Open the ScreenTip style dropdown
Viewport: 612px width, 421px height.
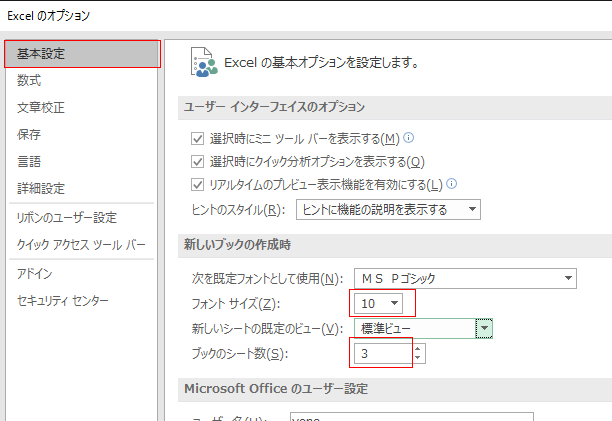click(x=388, y=209)
